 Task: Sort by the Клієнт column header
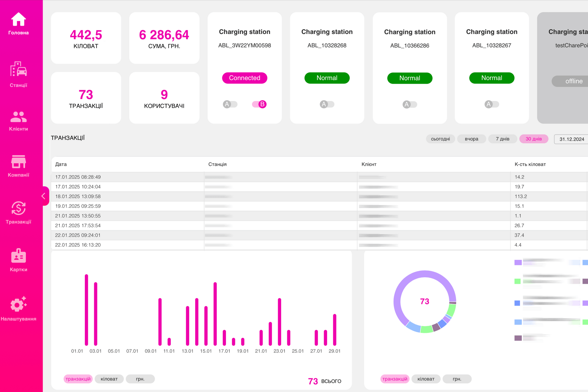pos(369,164)
